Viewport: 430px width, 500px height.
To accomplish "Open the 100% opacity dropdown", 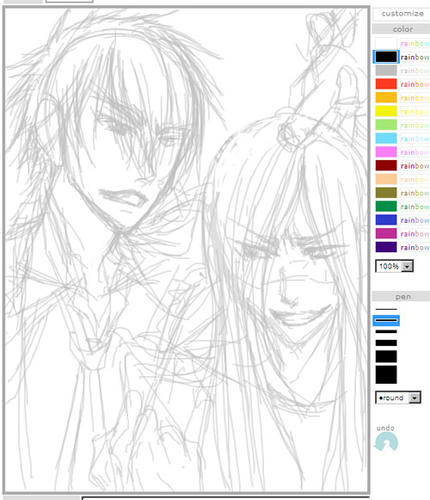I will coord(394,266).
